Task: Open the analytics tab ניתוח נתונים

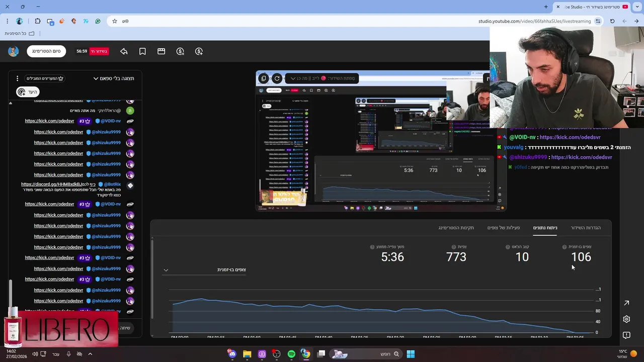Action: pos(545,228)
